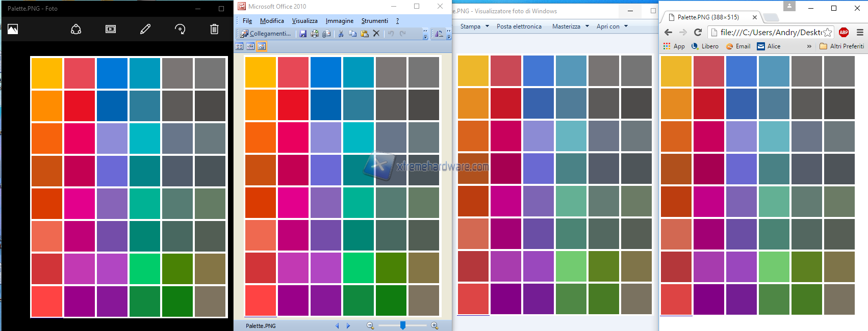Rotate the image in Foto app
The image size is (868, 331).
click(180, 29)
